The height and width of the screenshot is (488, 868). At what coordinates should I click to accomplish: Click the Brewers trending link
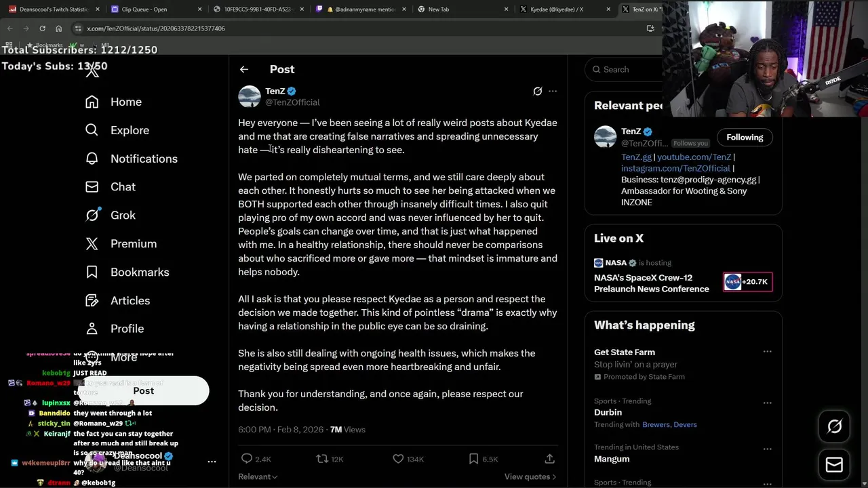656,424
